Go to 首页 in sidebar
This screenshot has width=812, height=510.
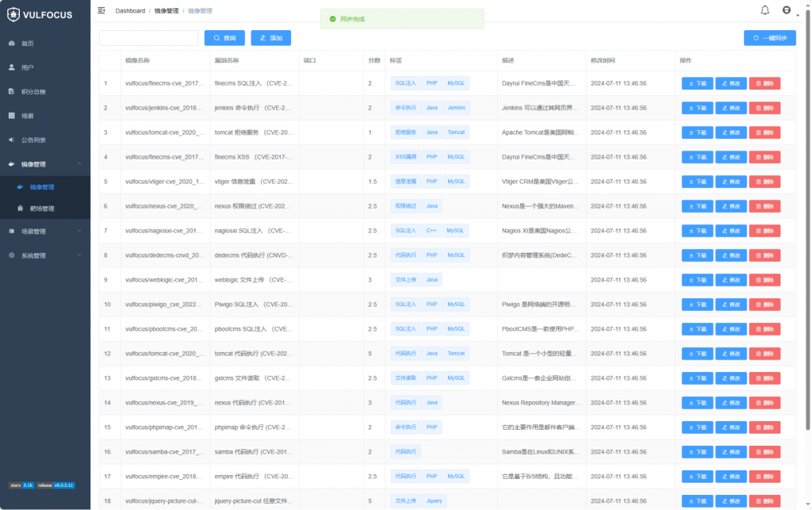pyautogui.click(x=28, y=44)
